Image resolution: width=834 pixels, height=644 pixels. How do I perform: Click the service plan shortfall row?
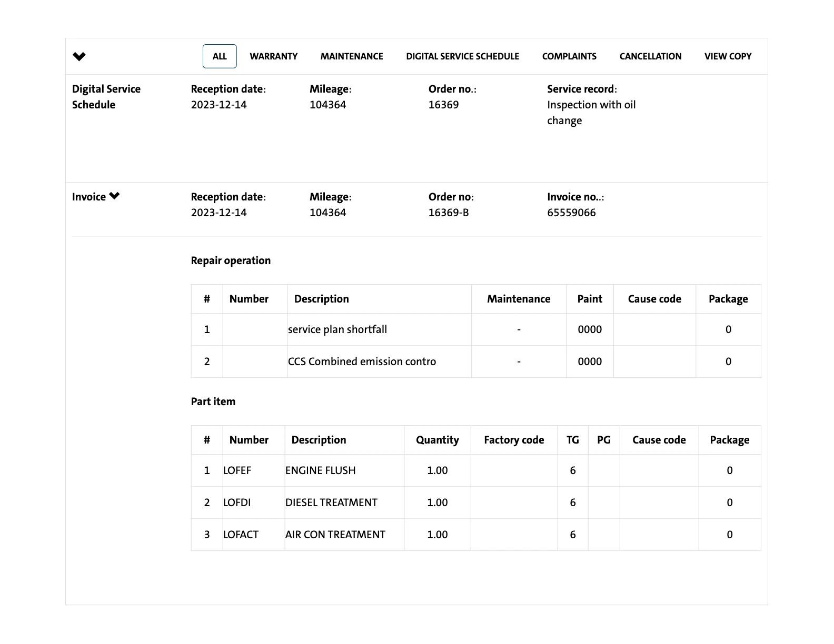[337, 329]
